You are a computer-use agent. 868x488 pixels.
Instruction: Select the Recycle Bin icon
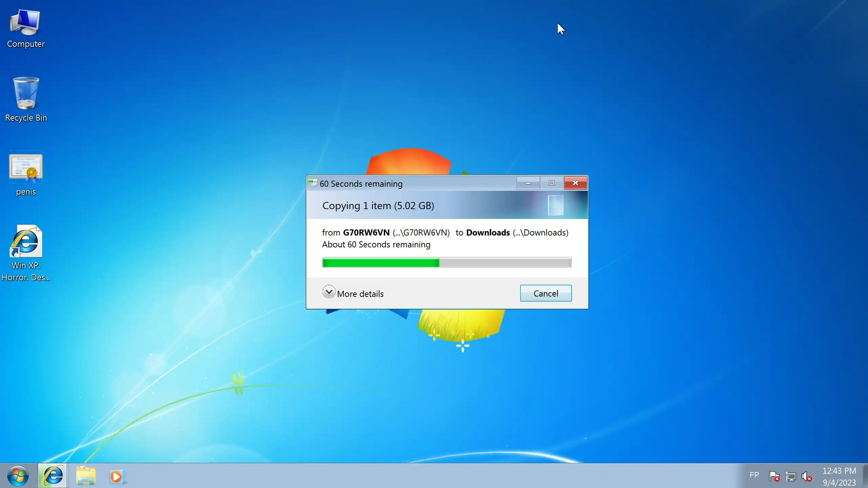click(26, 99)
